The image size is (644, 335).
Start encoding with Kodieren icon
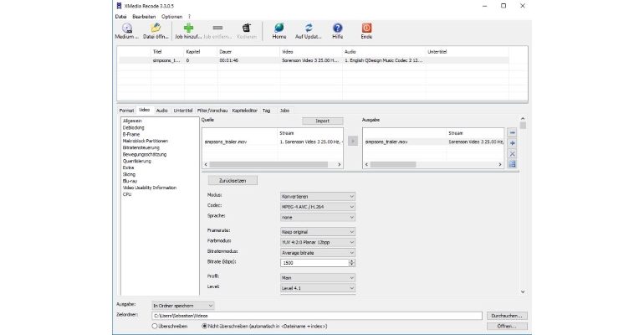pos(247,28)
